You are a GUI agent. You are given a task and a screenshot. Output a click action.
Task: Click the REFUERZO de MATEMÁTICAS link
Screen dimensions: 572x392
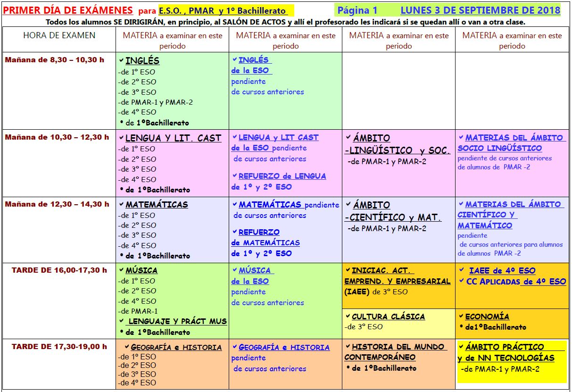(x=265, y=237)
